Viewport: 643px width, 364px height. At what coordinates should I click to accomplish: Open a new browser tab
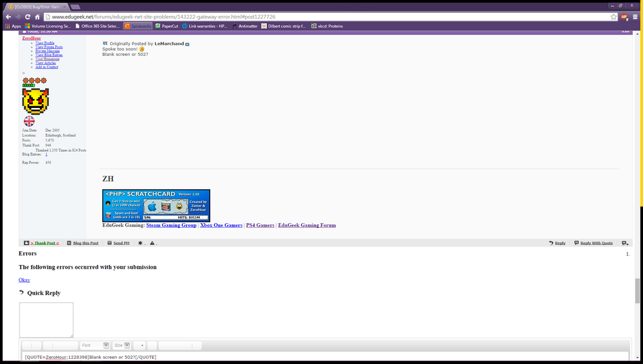[x=75, y=7]
